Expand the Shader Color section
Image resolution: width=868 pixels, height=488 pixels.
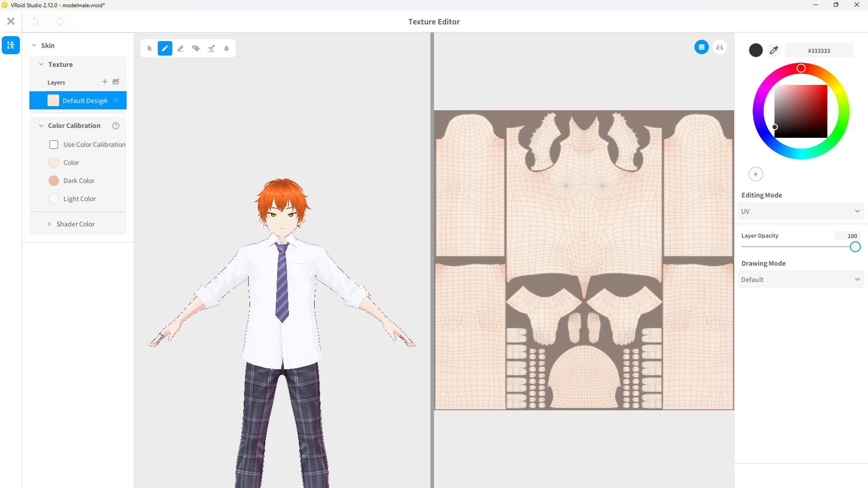[x=50, y=224]
